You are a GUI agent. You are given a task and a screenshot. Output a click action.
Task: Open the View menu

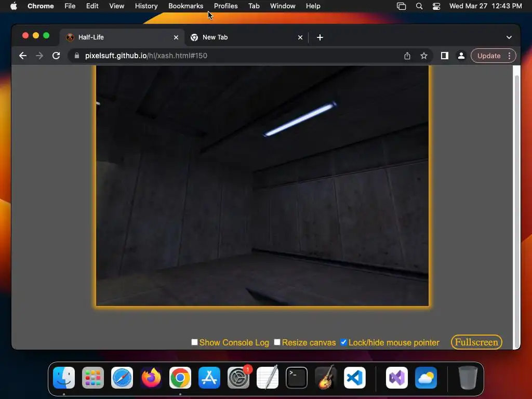coord(116,6)
